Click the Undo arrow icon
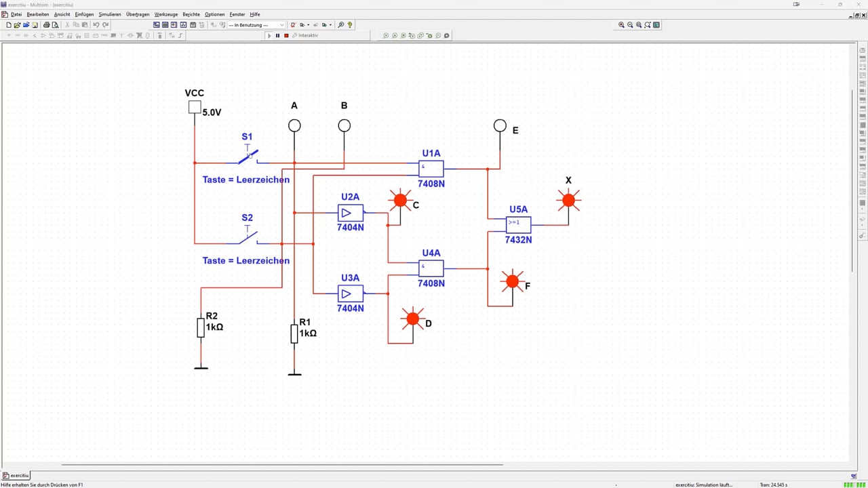868x488 pixels. (x=96, y=25)
